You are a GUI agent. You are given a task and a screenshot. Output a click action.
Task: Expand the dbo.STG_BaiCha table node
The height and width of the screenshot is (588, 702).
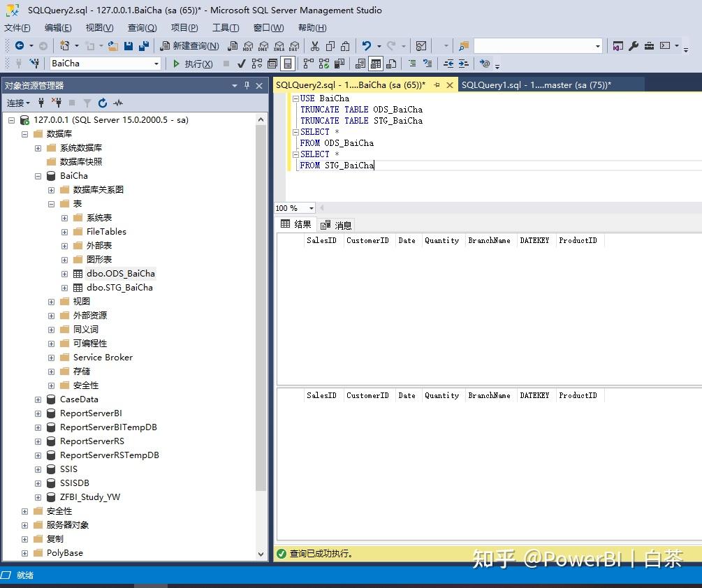coord(64,288)
